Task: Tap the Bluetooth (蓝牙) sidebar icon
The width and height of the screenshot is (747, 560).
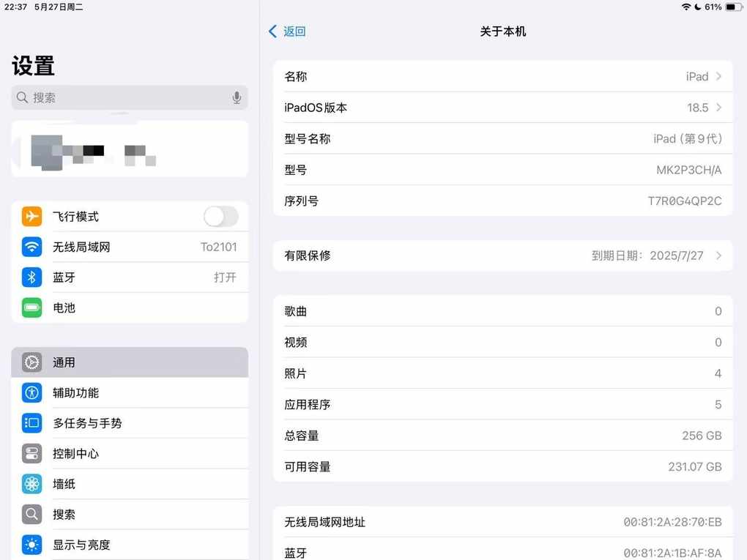Action: point(32,277)
